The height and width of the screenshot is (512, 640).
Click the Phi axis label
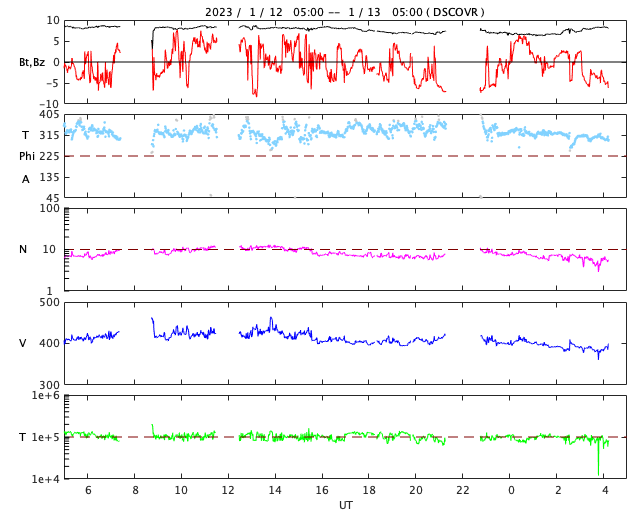pos(27,156)
